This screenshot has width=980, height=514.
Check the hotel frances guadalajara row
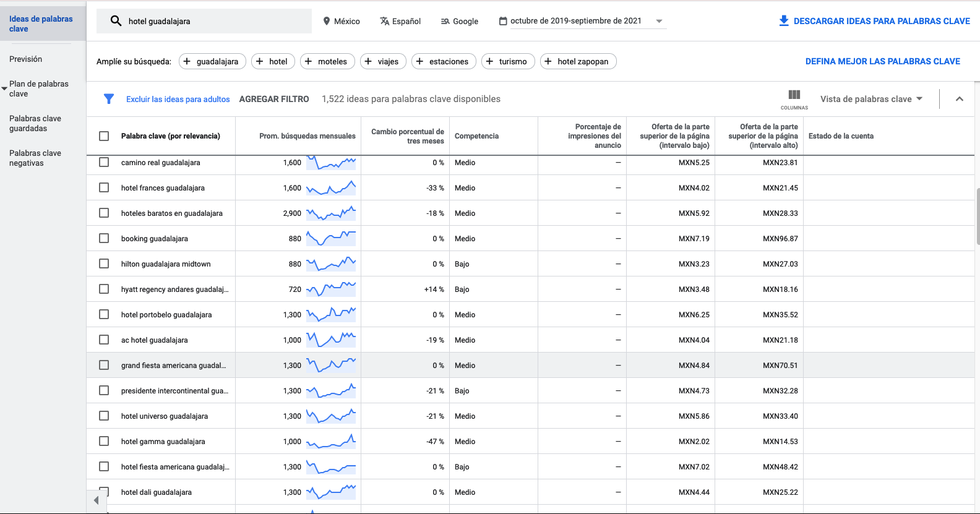point(104,187)
